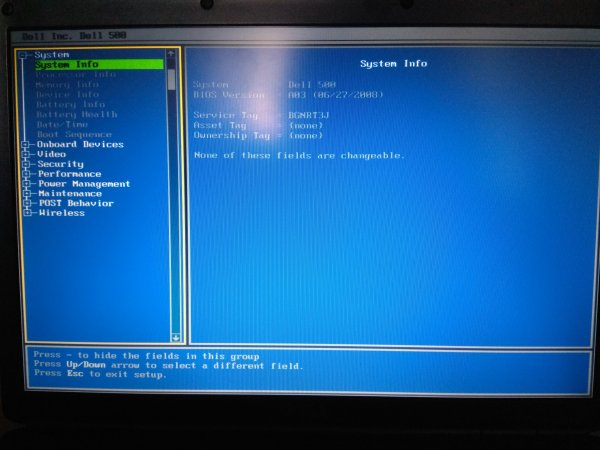
Task: Open the Processor Info page
Action: coord(75,74)
